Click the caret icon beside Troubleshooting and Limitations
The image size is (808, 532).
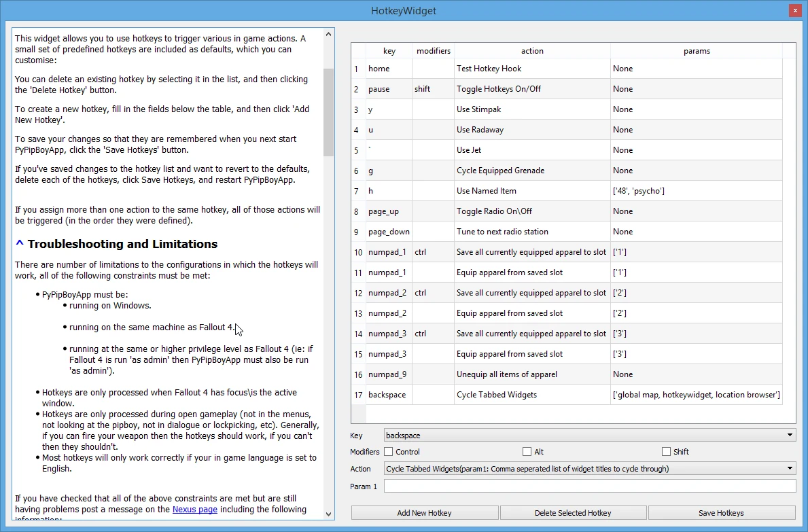pyautogui.click(x=20, y=243)
